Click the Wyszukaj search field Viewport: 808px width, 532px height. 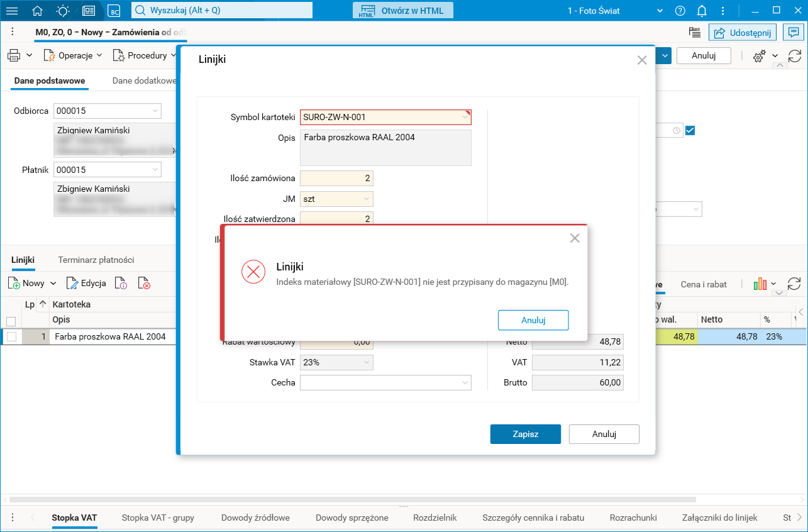click(222, 11)
